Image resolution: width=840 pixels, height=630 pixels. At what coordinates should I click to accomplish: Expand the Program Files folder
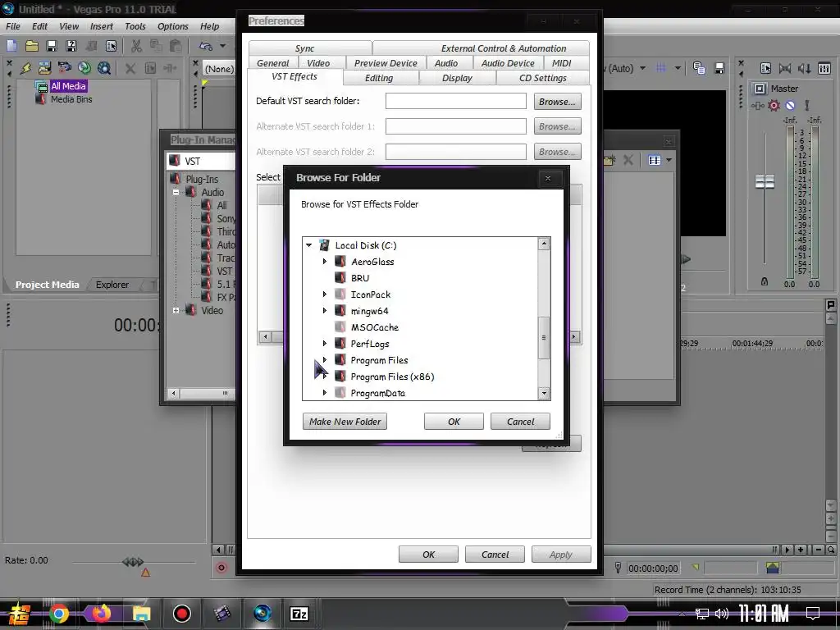pyautogui.click(x=325, y=360)
